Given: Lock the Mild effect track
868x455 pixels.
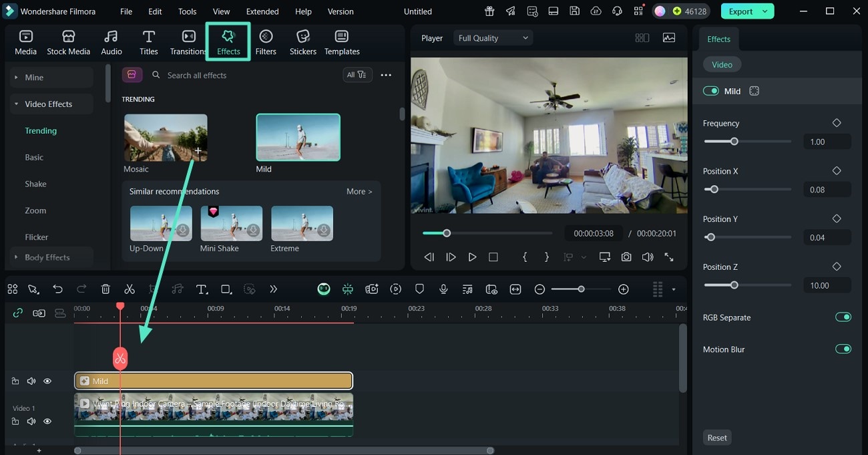Looking at the screenshot, I should pos(15,382).
